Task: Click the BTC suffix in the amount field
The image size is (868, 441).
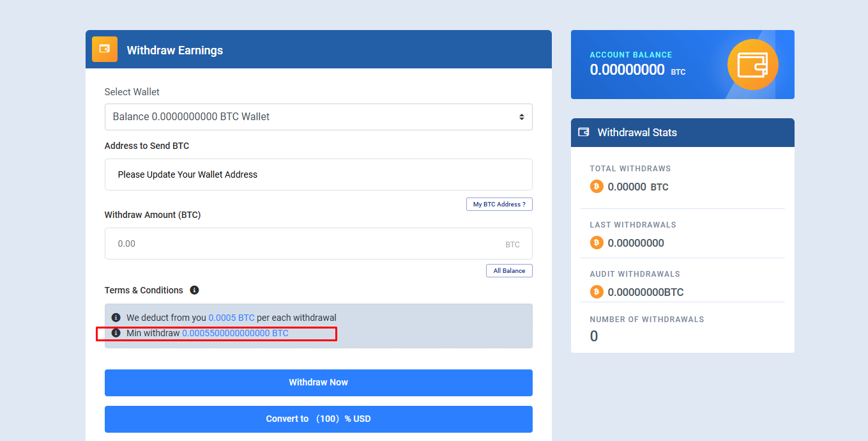Action: pos(512,245)
